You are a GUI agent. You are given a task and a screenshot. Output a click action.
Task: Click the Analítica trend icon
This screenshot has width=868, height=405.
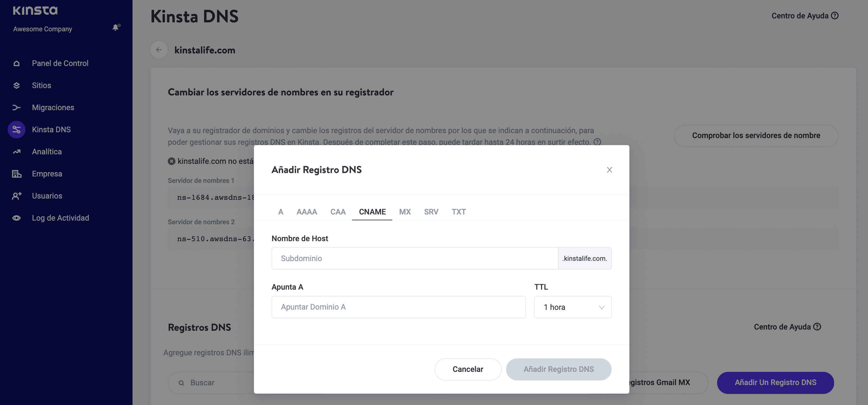tap(17, 152)
